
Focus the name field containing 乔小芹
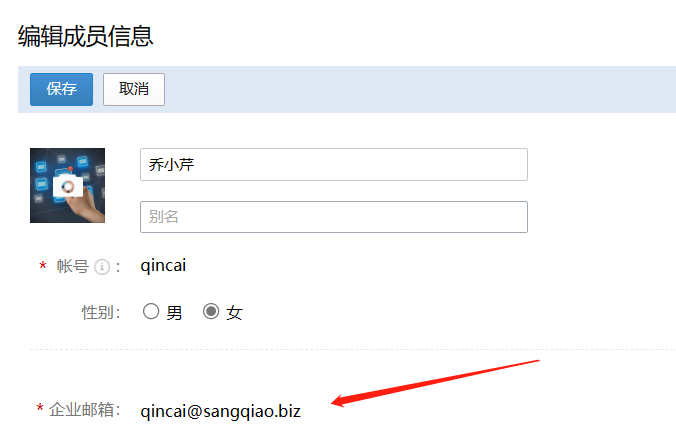(x=334, y=164)
